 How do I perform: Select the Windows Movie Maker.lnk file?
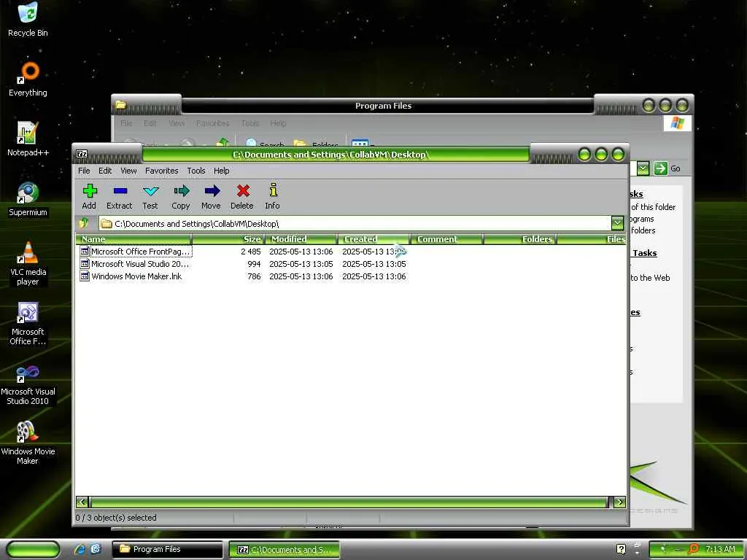point(131,276)
